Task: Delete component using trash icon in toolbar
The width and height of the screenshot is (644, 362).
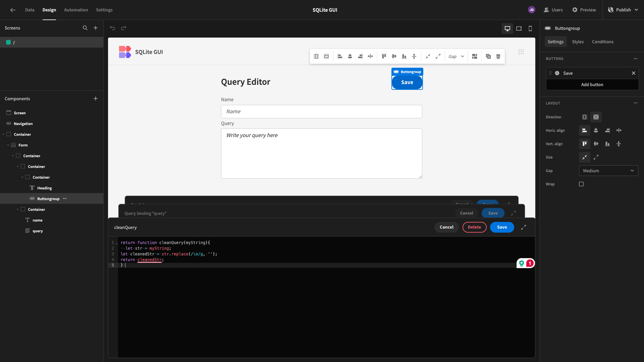Action: [x=498, y=56]
